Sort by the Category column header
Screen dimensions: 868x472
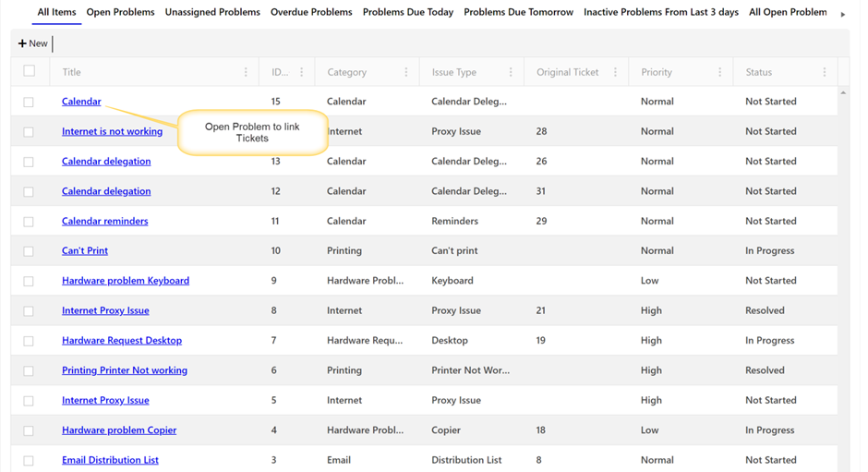pyautogui.click(x=347, y=72)
